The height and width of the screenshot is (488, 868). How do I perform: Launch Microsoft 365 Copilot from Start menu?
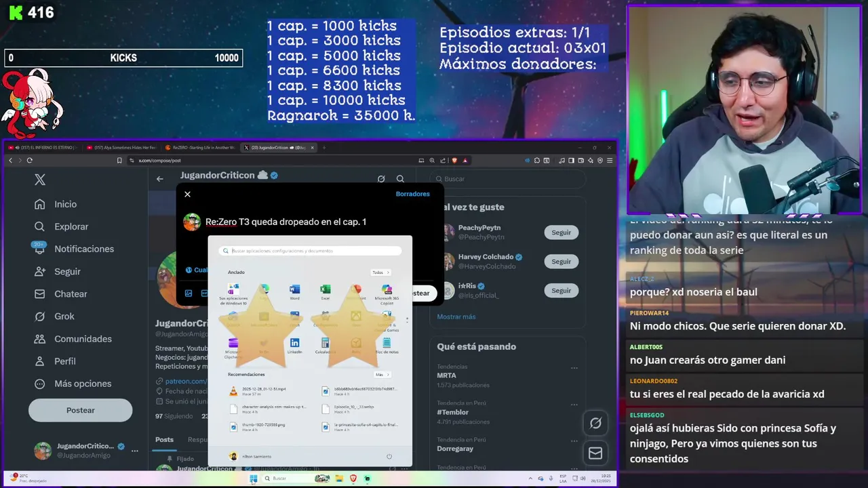(387, 295)
